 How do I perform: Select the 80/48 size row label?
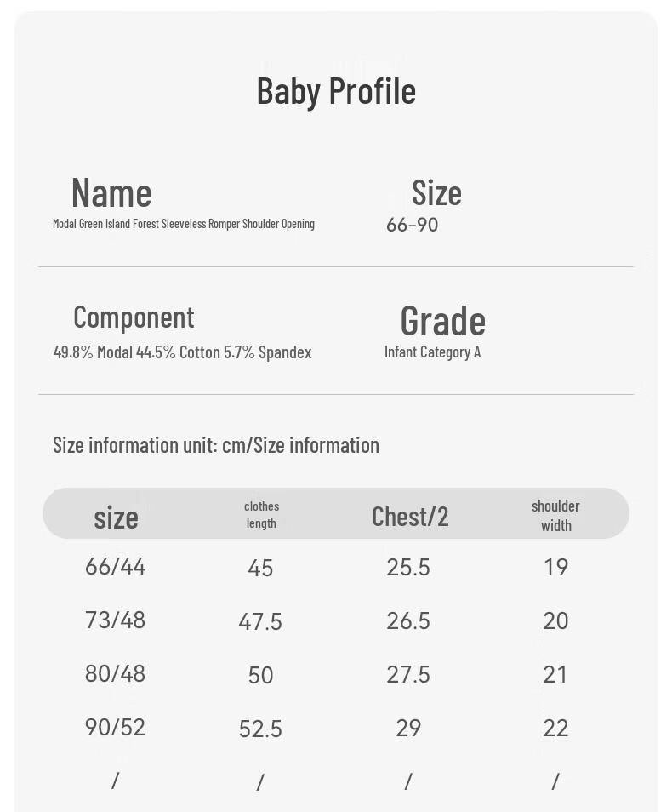[116, 674]
